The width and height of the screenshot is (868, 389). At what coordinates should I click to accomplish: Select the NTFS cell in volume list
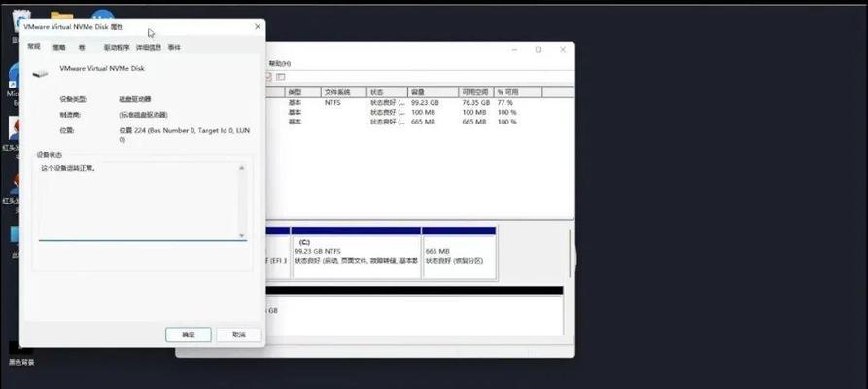click(332, 103)
